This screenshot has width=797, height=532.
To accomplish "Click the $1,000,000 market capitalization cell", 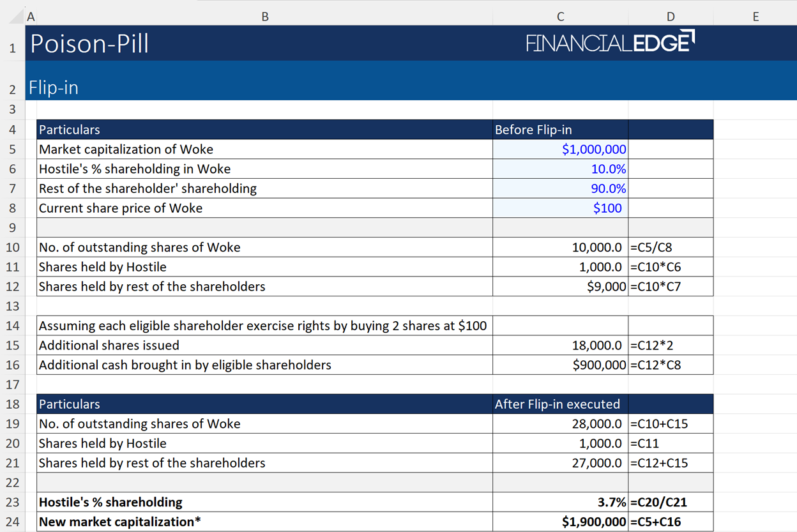I will (x=560, y=149).
